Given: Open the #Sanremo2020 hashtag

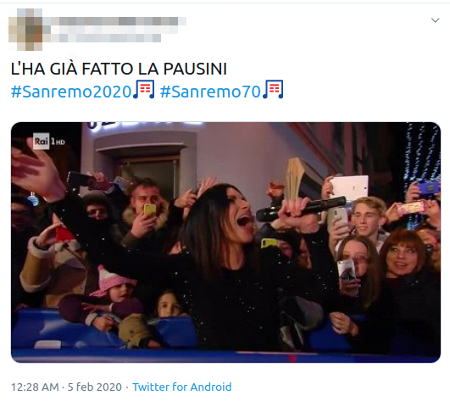Looking at the screenshot, I should click(71, 91).
